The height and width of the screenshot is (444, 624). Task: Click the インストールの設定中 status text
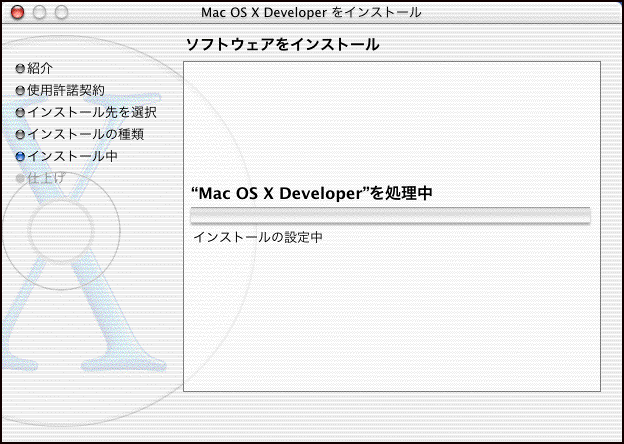point(257,238)
